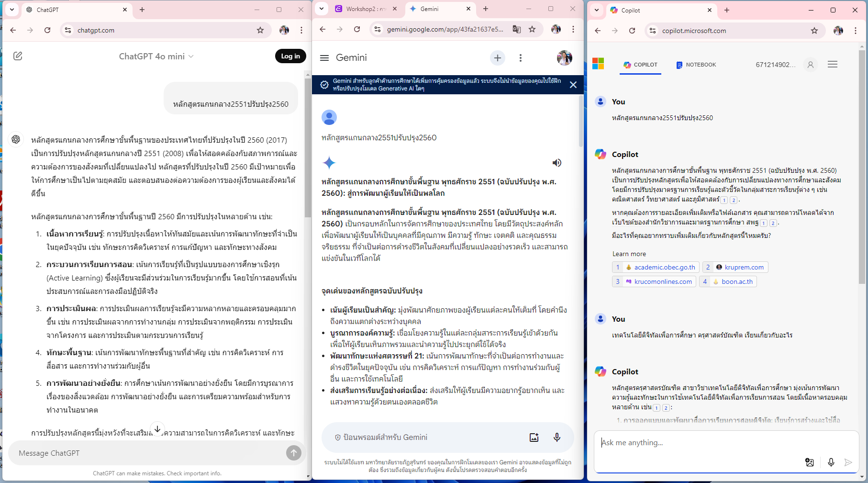
Task: Open the tab search chevron in Copilot window
Action: [596, 10]
